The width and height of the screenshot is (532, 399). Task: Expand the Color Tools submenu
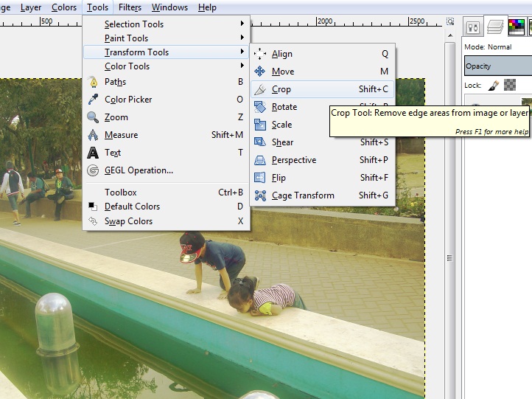(x=167, y=66)
